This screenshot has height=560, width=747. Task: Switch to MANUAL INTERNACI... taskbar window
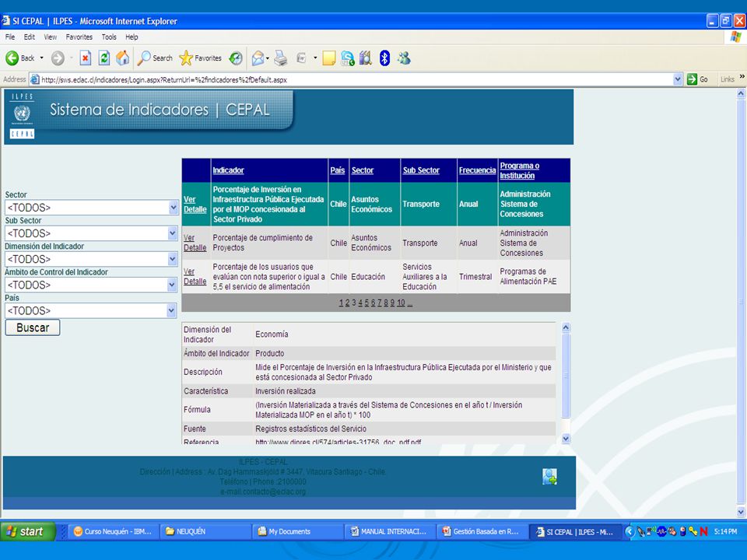tap(389, 531)
